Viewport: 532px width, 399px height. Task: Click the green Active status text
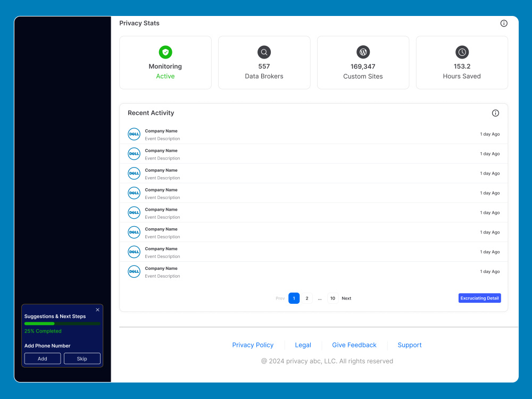pos(165,76)
